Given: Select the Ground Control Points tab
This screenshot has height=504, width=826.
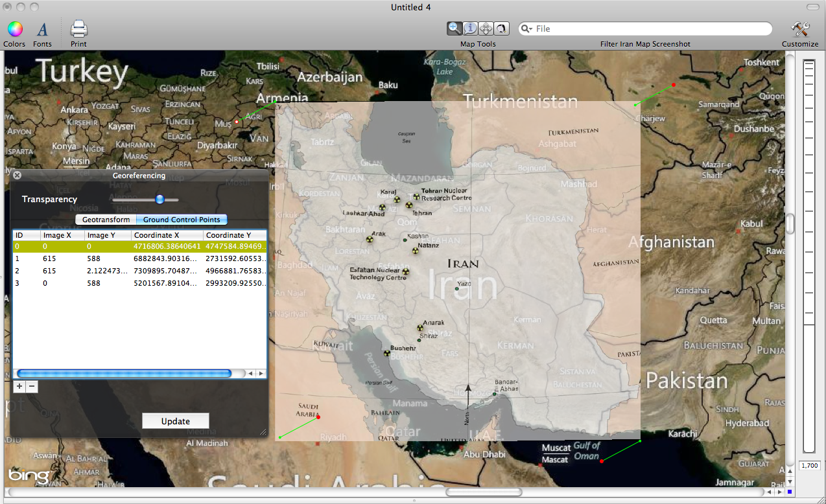Looking at the screenshot, I should tap(182, 220).
